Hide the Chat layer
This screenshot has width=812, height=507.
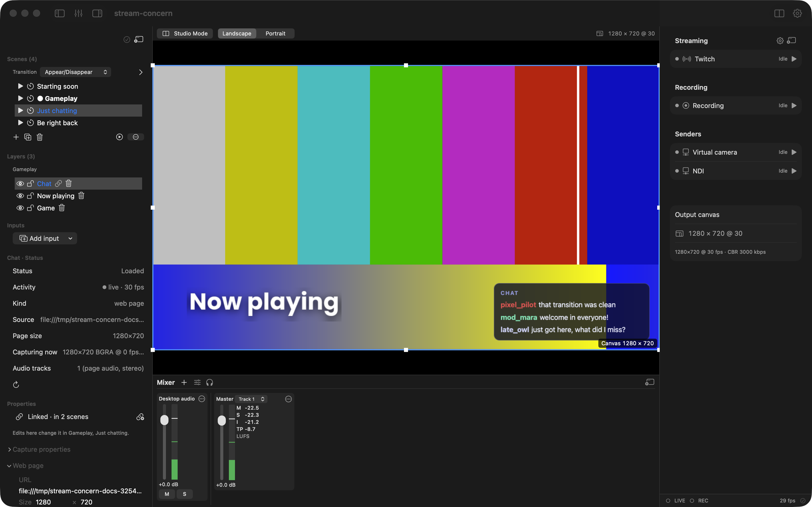tap(20, 184)
